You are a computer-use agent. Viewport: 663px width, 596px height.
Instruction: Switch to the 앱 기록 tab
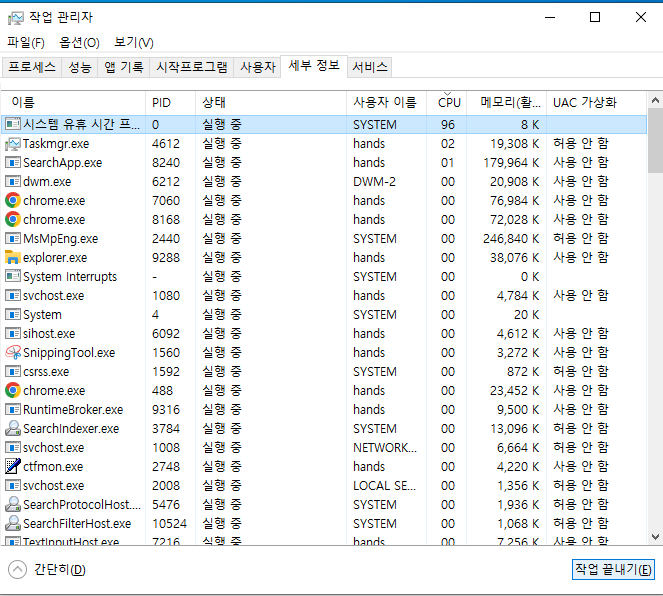tap(123, 67)
